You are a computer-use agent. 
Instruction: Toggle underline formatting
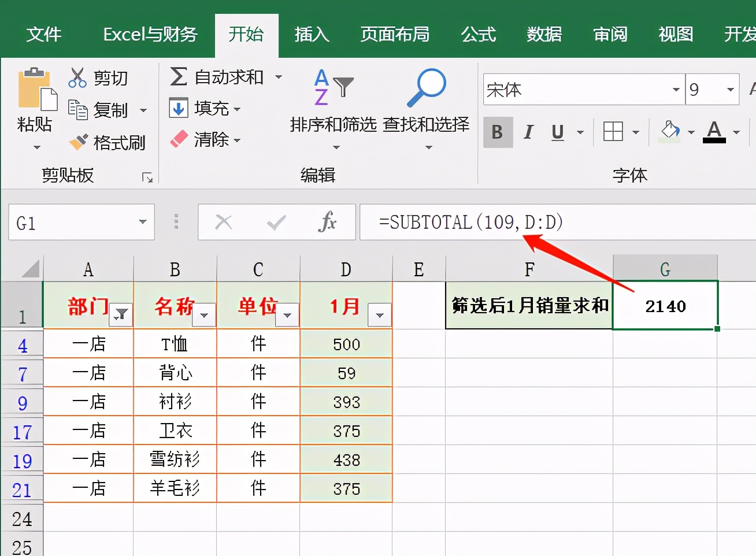pyautogui.click(x=556, y=132)
